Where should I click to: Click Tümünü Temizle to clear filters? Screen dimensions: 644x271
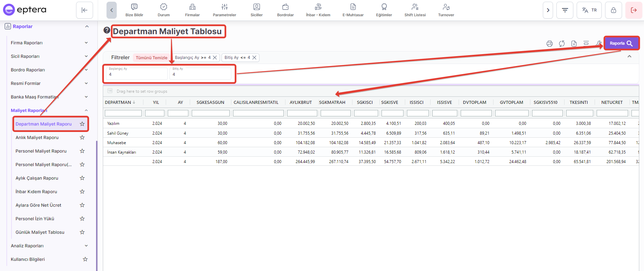[152, 58]
